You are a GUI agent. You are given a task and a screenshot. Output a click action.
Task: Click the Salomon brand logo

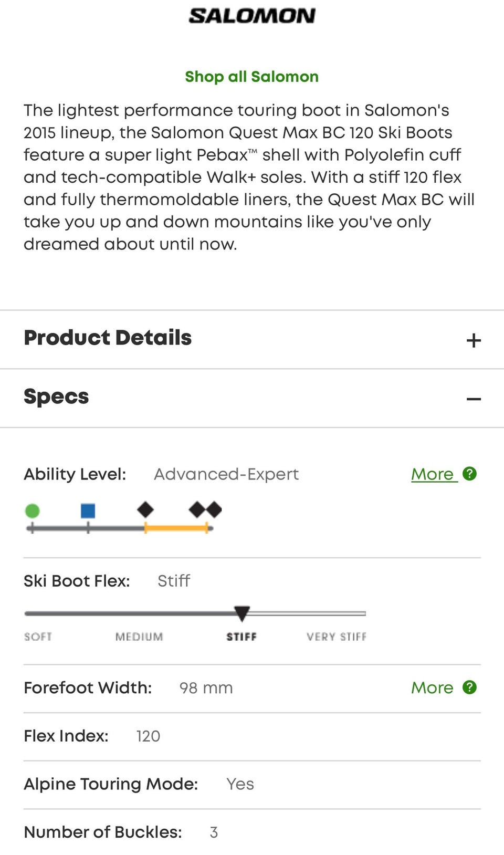(252, 16)
